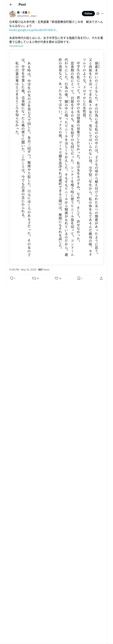Image resolution: width=113 pixels, height=644 pixels.
Task: Click the 927 Views count
Action: coord(44,270)
